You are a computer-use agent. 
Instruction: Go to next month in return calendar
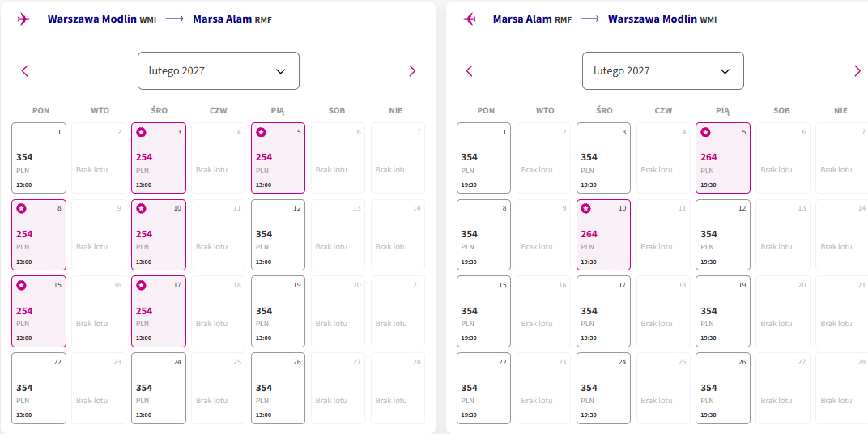[857, 71]
